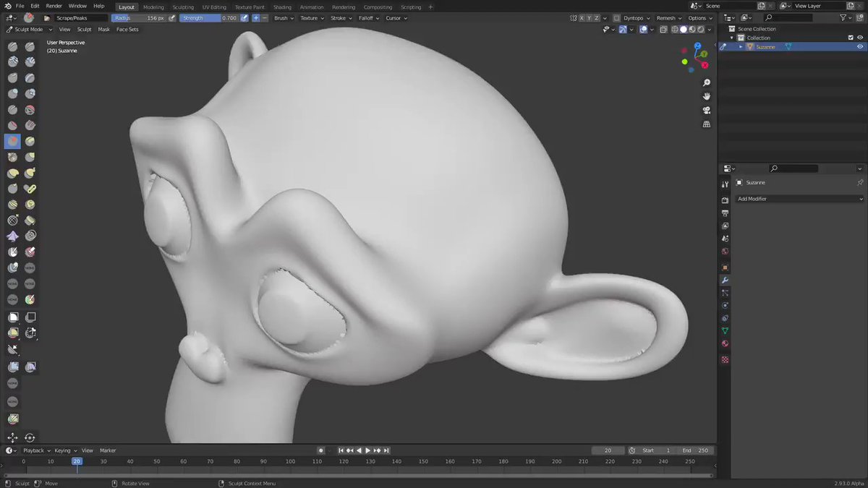The image size is (868, 488).
Task: Select the Clay Strips brush
Action: pyautogui.click(x=30, y=63)
